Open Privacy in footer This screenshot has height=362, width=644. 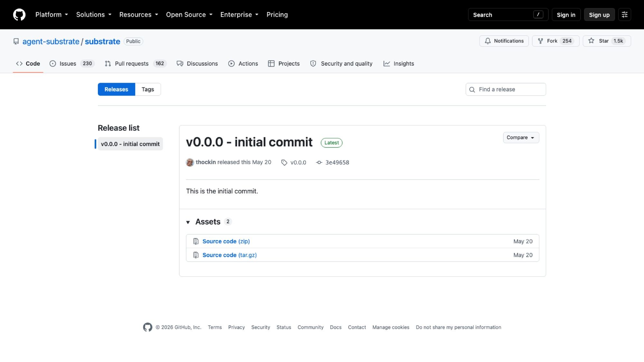tap(236, 327)
